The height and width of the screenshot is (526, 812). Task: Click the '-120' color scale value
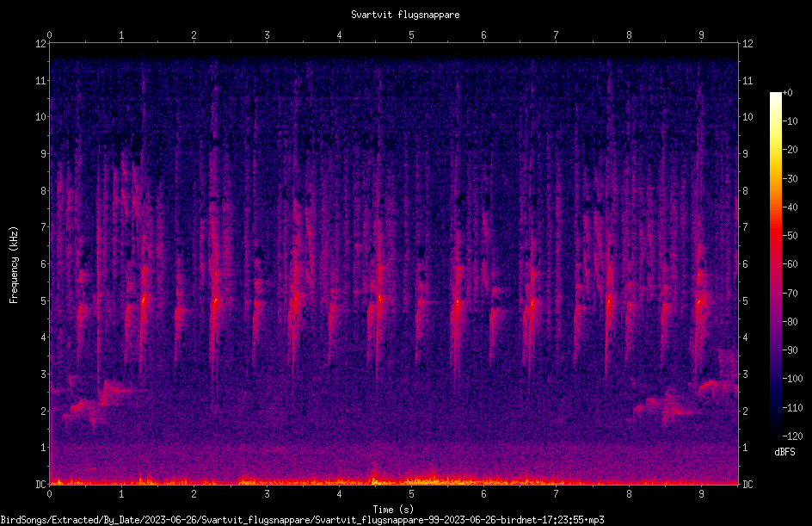point(792,436)
